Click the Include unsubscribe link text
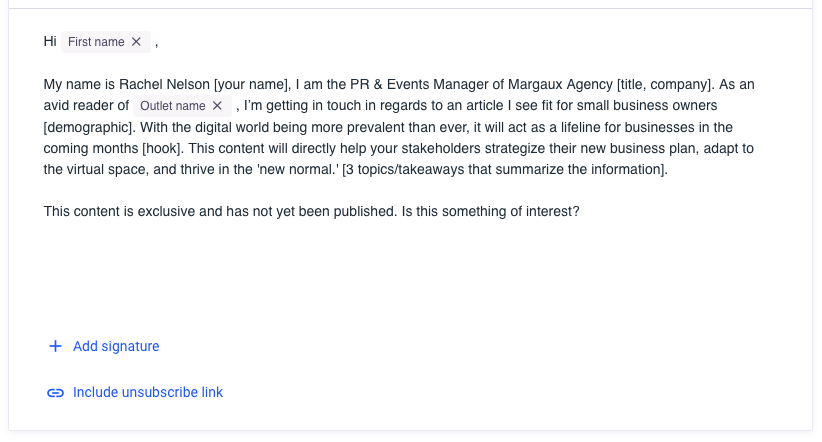 [148, 393]
